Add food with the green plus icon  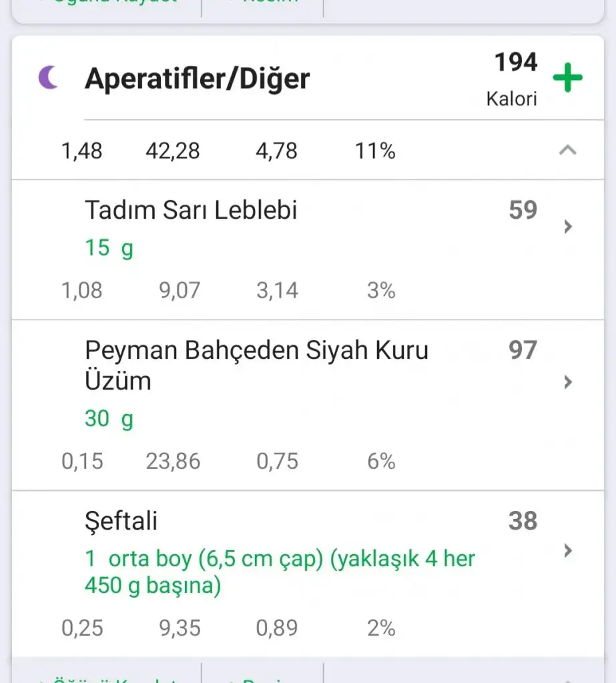click(567, 79)
